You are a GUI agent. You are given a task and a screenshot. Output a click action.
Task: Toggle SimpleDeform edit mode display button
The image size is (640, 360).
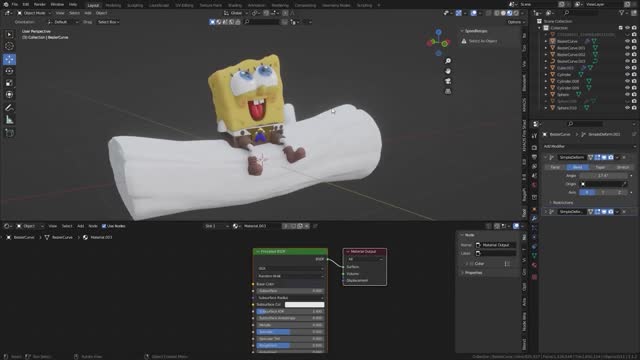pos(597,158)
